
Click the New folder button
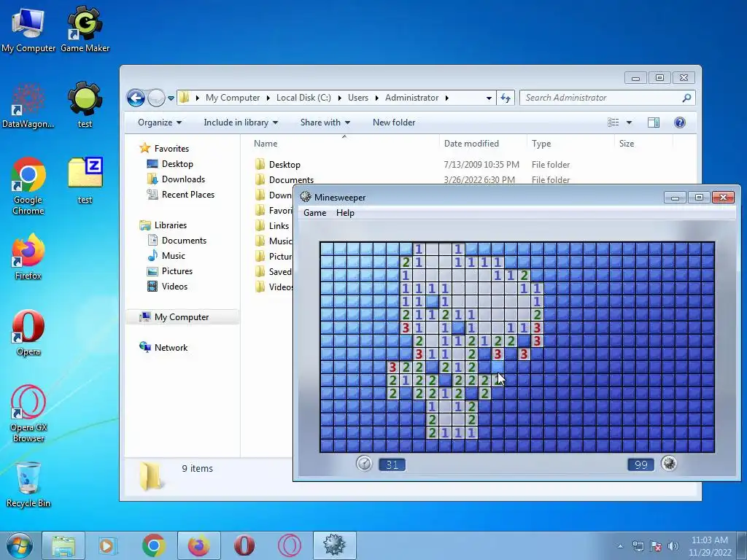click(x=394, y=122)
